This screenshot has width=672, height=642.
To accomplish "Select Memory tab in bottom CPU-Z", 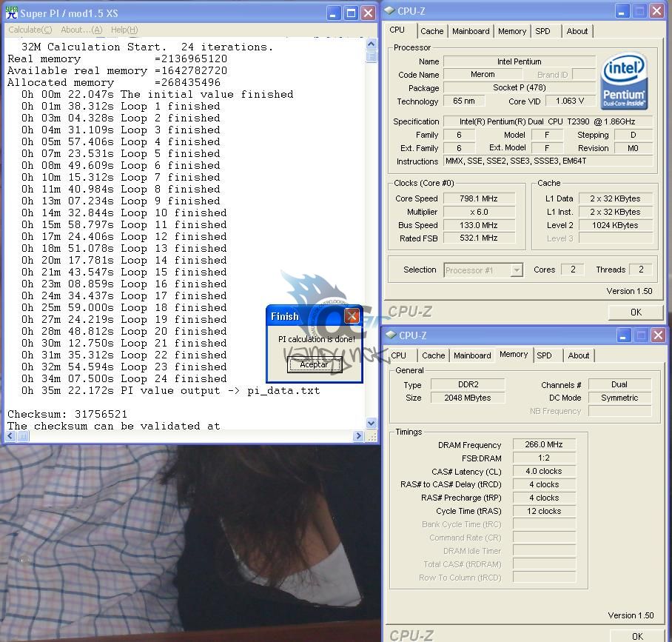I will [x=514, y=354].
